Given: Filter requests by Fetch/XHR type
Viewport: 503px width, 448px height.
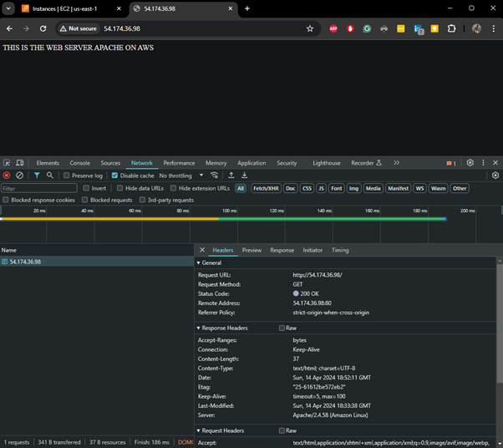Looking at the screenshot, I should 266,188.
